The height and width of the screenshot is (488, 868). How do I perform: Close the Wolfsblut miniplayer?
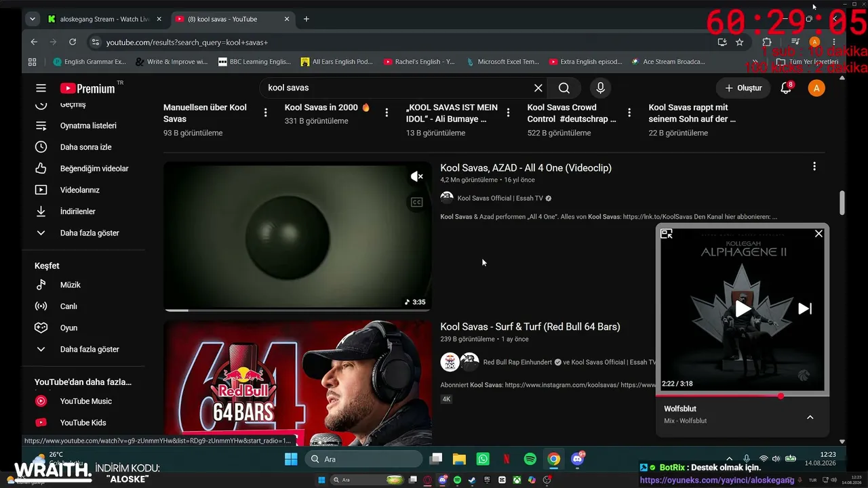tap(818, 234)
